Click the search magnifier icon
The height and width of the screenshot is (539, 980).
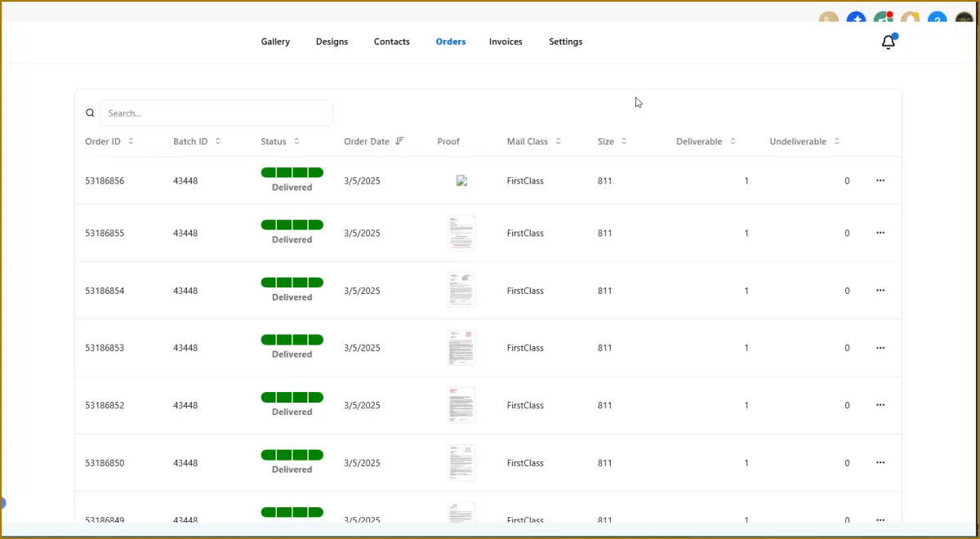click(91, 114)
